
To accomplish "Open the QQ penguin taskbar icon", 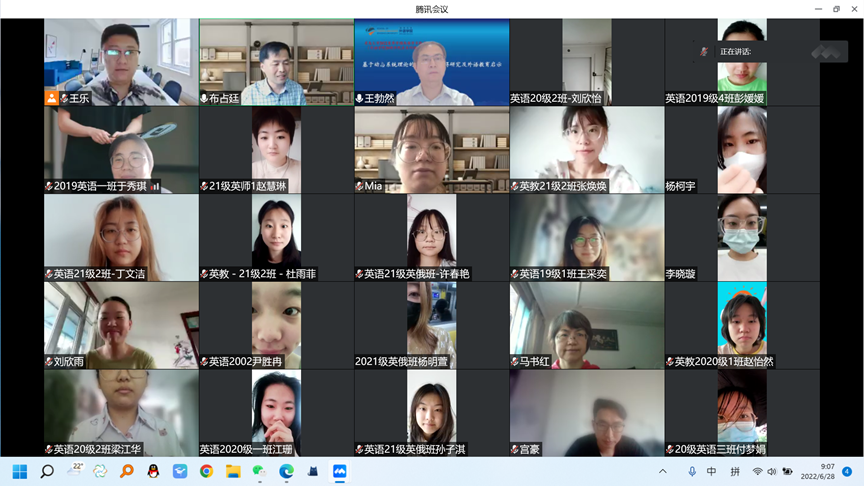I will (x=153, y=471).
